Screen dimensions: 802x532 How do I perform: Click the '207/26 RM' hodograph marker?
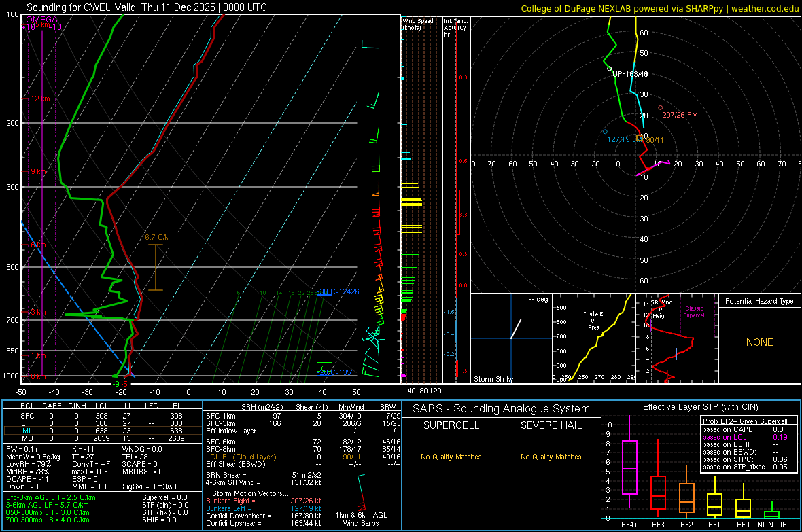coord(680,115)
